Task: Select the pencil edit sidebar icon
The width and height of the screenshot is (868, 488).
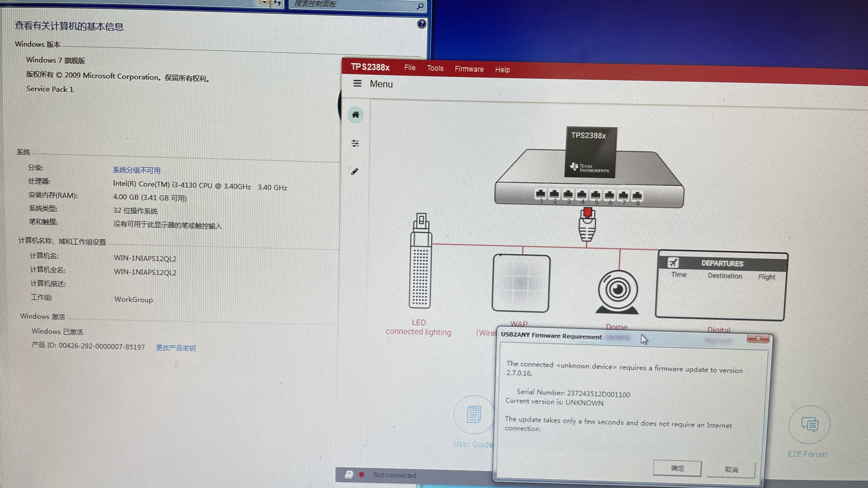Action: pyautogui.click(x=355, y=171)
